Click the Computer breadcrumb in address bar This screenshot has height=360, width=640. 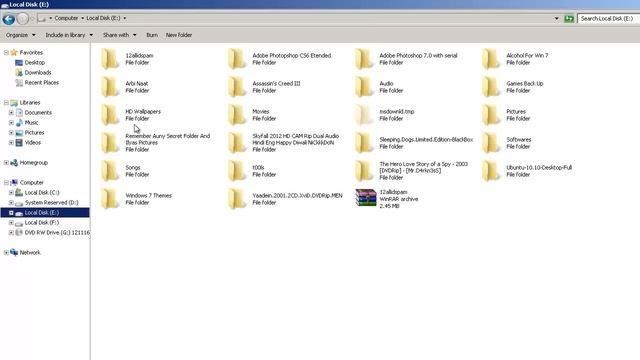coord(66,18)
